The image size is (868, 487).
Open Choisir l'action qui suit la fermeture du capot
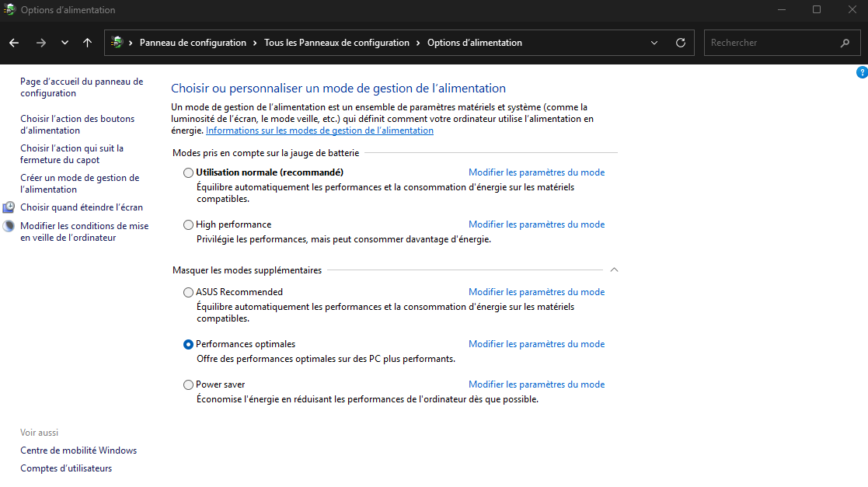72,154
